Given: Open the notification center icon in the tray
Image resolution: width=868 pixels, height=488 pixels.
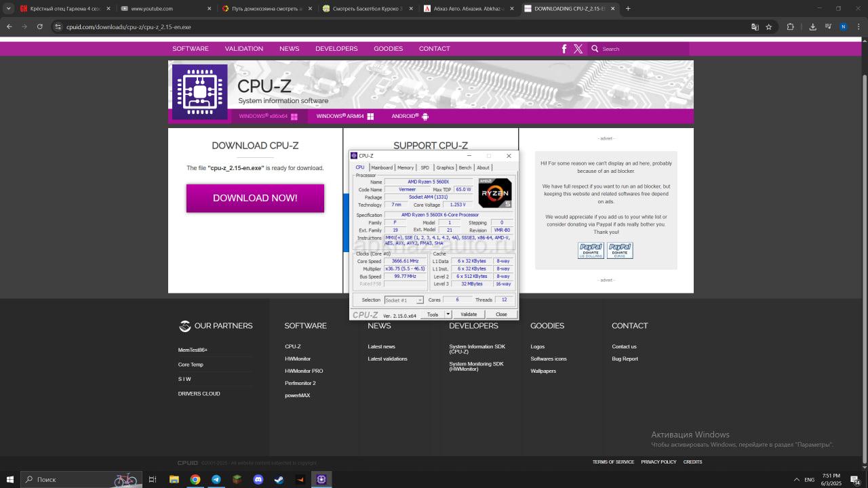Looking at the screenshot, I should click(856, 480).
